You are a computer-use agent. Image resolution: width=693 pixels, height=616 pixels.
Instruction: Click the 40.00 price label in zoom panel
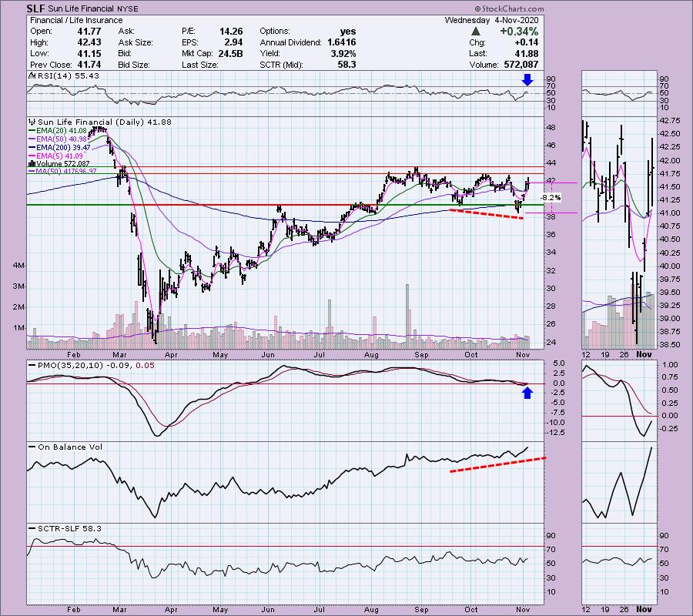670,266
